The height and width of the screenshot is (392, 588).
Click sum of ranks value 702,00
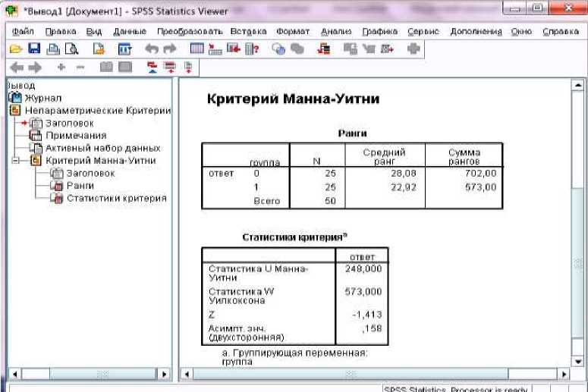coord(481,174)
